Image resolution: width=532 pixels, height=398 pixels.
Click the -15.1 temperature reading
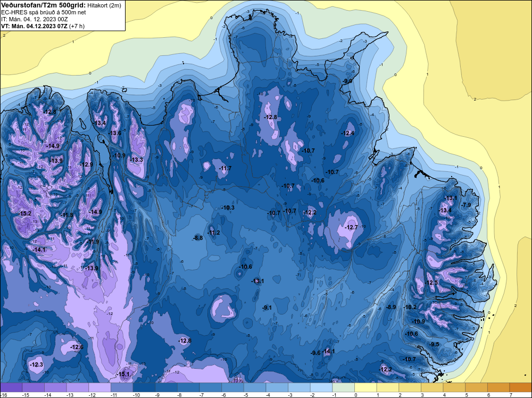pos(123,374)
